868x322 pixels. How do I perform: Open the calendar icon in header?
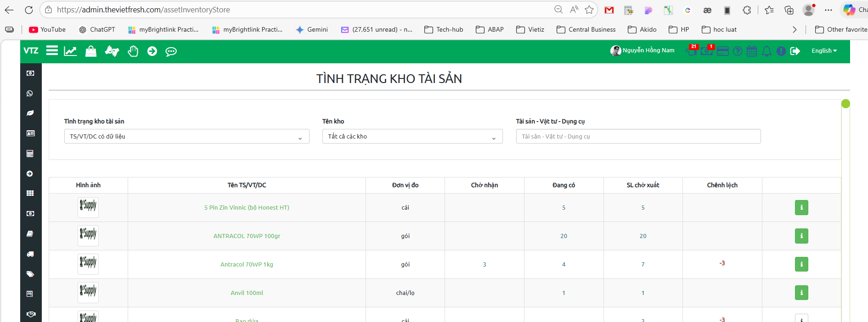751,51
